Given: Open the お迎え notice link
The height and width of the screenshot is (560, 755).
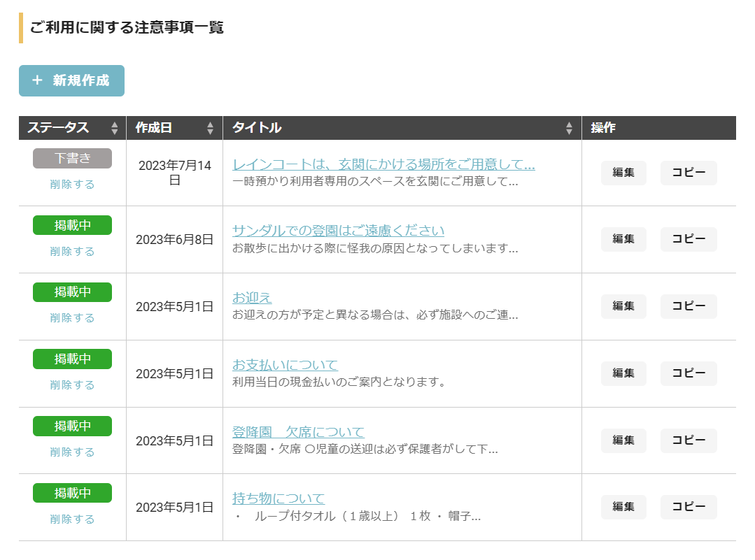Looking at the screenshot, I should 252,298.
